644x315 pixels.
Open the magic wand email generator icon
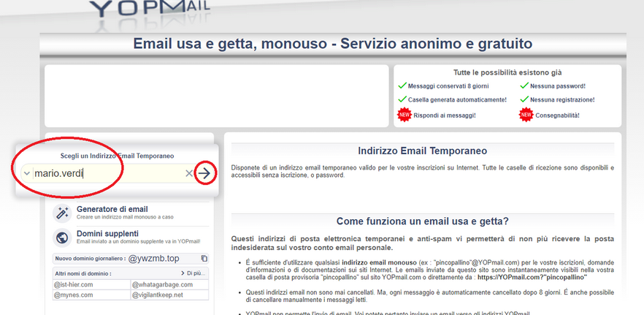[x=63, y=213]
